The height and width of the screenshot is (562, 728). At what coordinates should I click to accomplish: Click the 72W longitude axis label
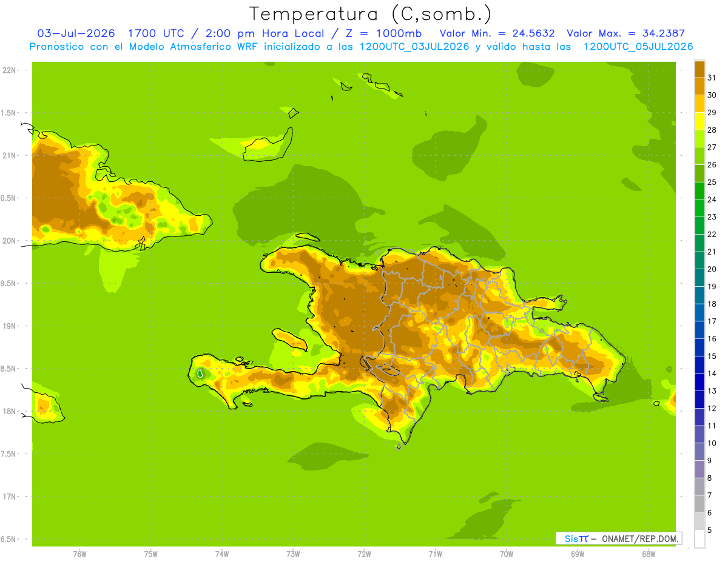click(x=364, y=554)
